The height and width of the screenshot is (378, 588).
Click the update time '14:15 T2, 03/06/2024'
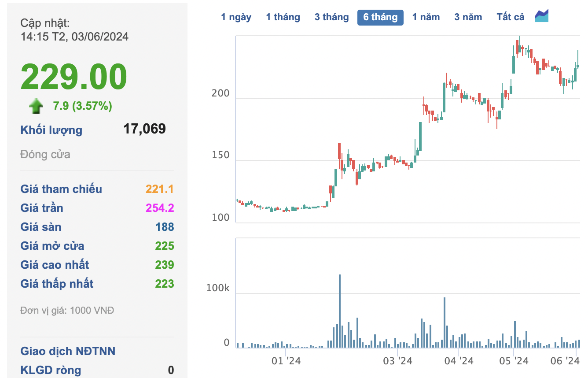[x=74, y=37]
